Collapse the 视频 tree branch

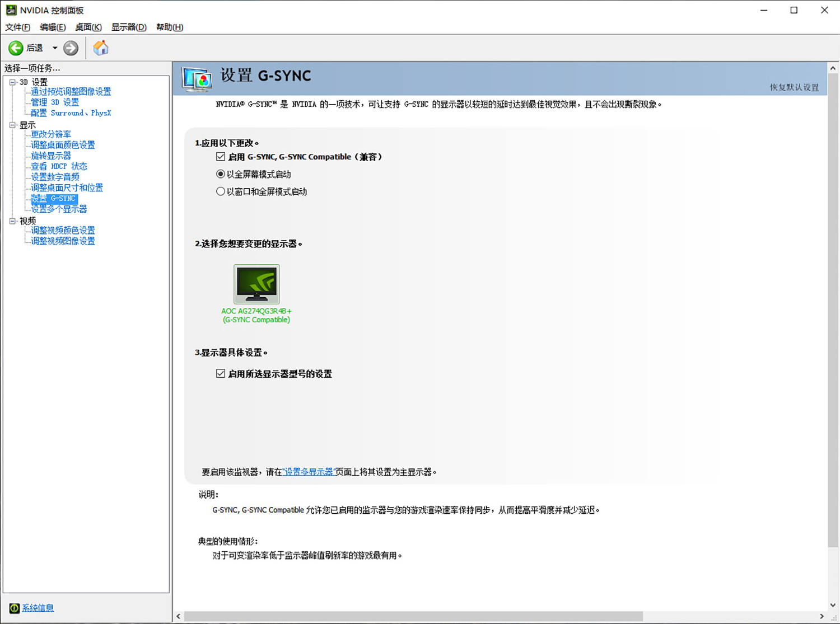(12, 220)
